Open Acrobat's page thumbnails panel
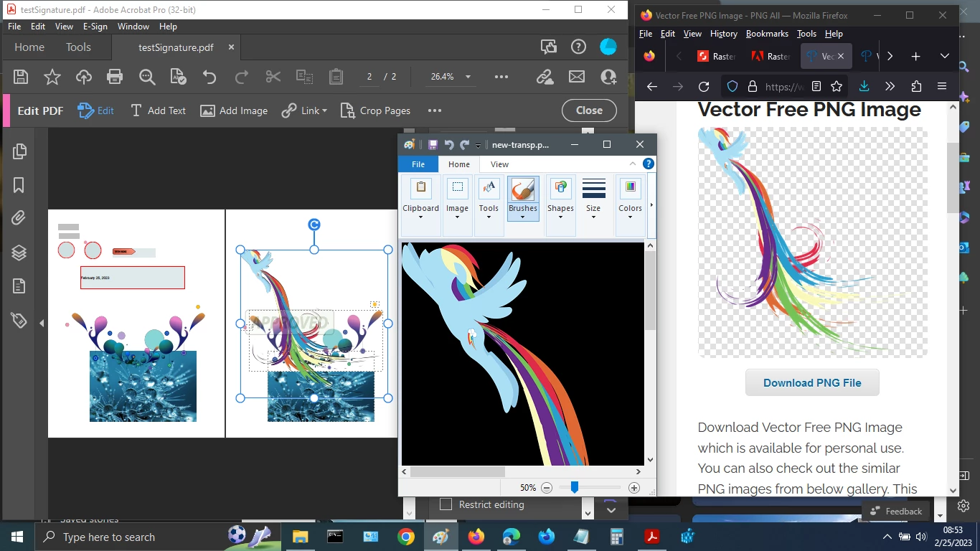This screenshot has width=980, height=551. click(x=19, y=151)
